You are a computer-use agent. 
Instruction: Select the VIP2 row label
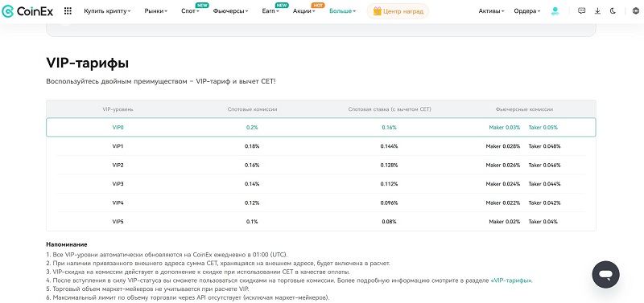point(118,166)
